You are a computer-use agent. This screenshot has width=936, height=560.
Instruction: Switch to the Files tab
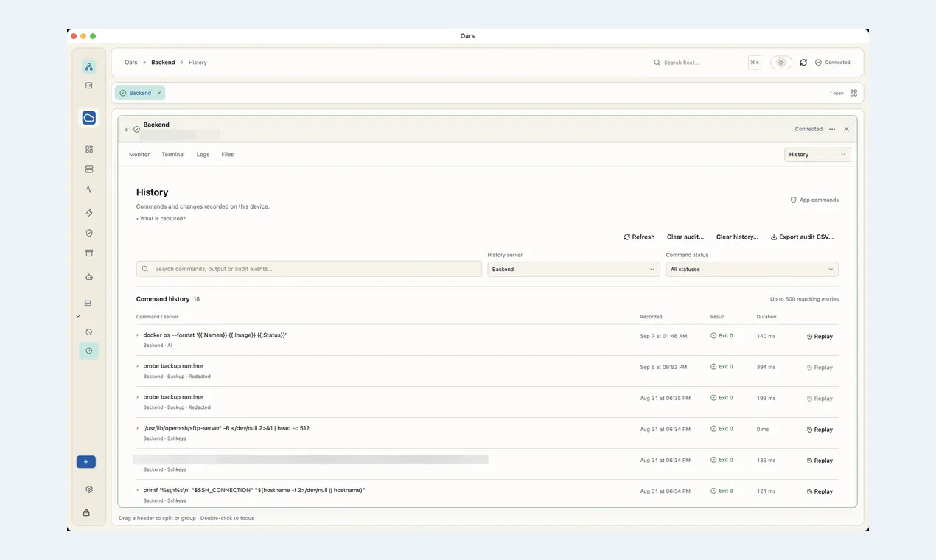click(228, 155)
